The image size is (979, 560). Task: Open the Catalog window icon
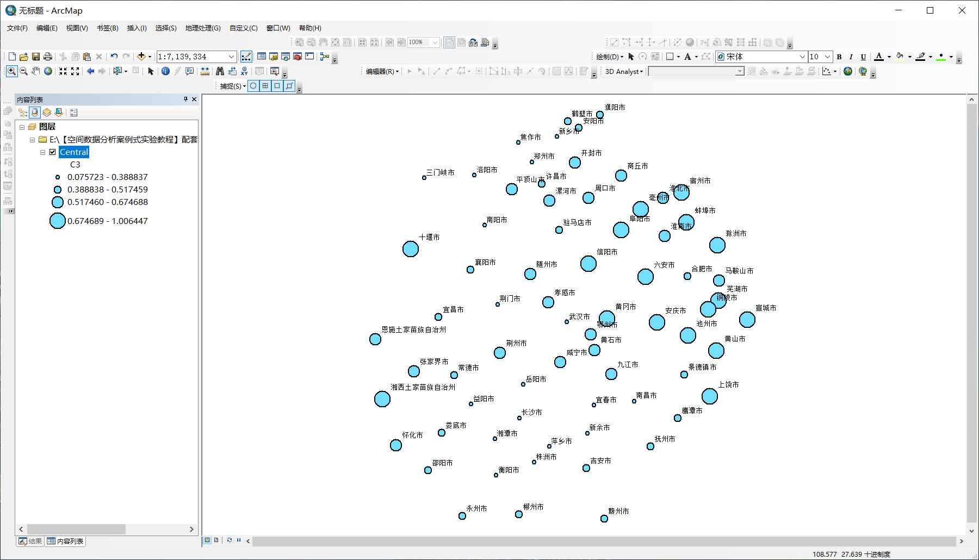pos(274,57)
